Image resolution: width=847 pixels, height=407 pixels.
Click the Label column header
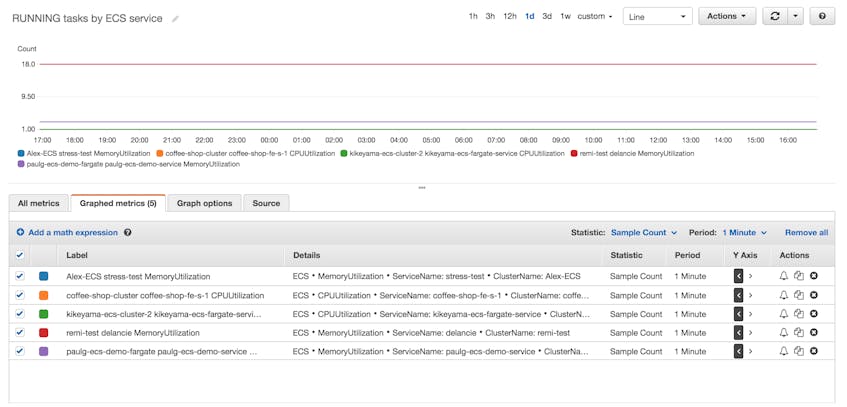pyautogui.click(x=77, y=255)
